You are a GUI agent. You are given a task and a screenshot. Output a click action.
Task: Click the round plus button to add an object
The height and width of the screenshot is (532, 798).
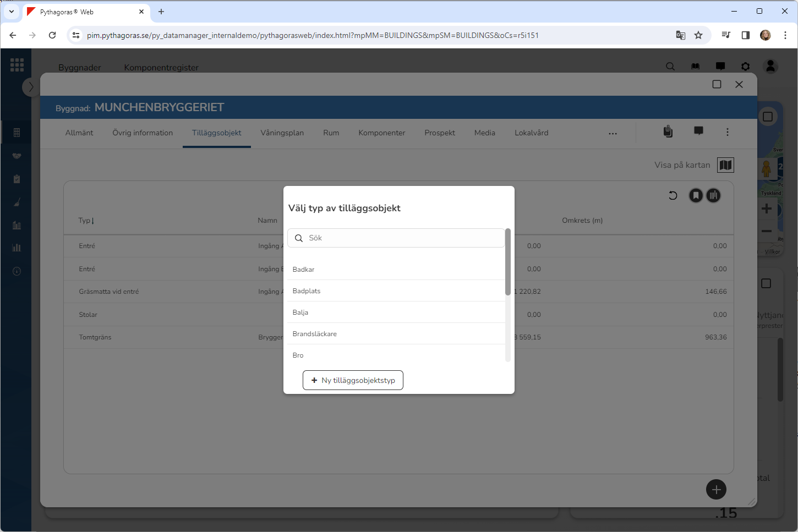click(716, 490)
